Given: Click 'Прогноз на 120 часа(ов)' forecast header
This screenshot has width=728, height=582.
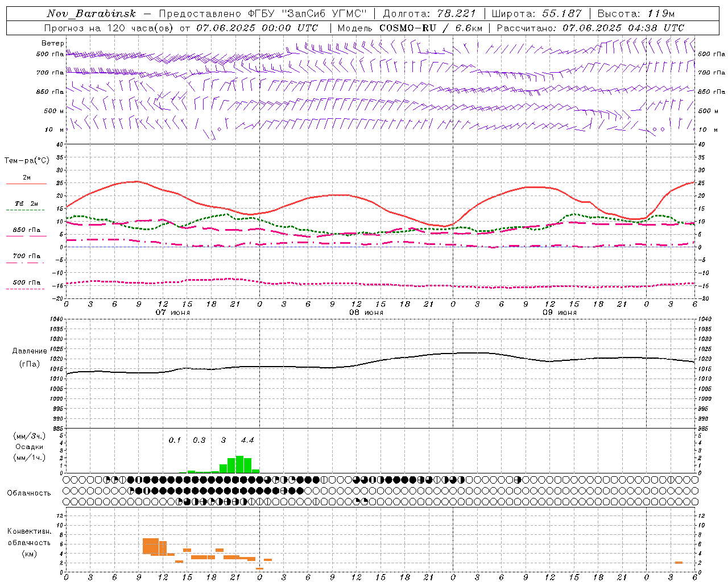Looking at the screenshot, I should click(x=109, y=28).
